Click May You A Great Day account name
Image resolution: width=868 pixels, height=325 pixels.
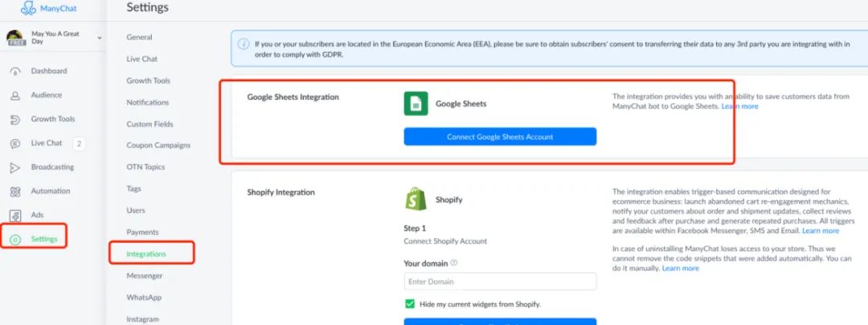(55, 38)
